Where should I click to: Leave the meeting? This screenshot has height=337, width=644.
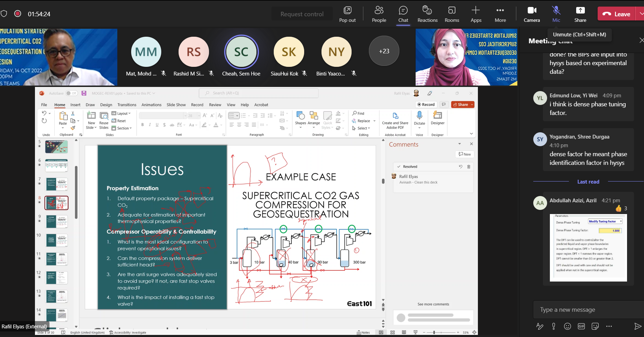tap(616, 14)
